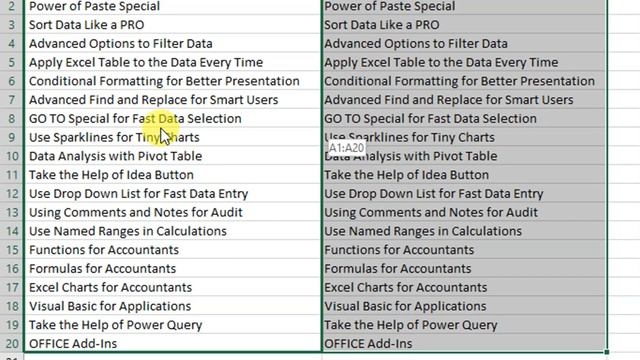The height and width of the screenshot is (360, 640).
Task: Click unshaded cell 'Take the Help of Idea Button'
Action: (173, 175)
